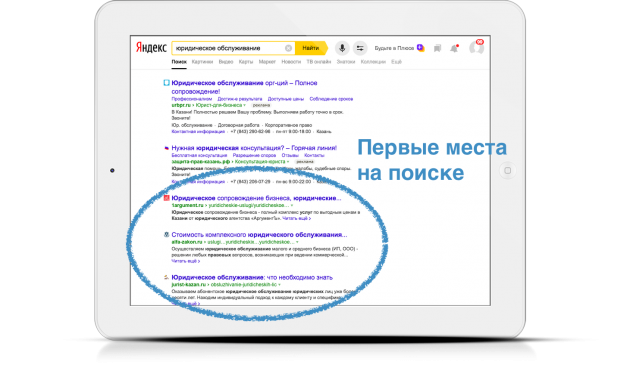Expand dropdown arrow after alfa-zakon.ru path
Screen dimensions: 630x374
(x=297, y=242)
